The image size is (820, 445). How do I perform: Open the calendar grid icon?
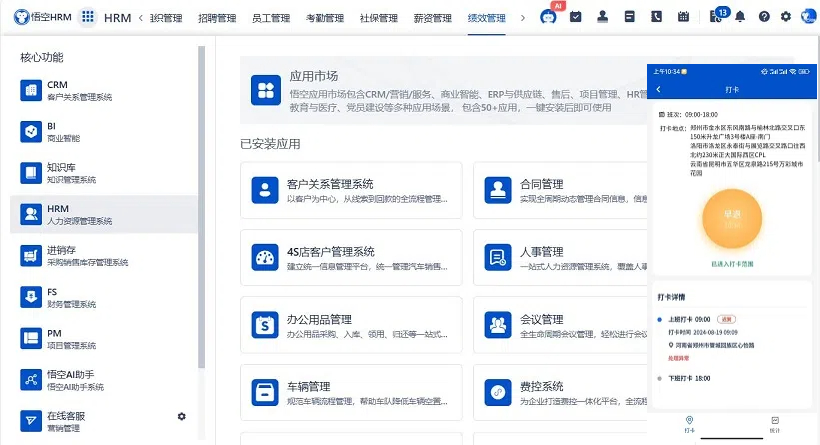pyautogui.click(x=683, y=17)
